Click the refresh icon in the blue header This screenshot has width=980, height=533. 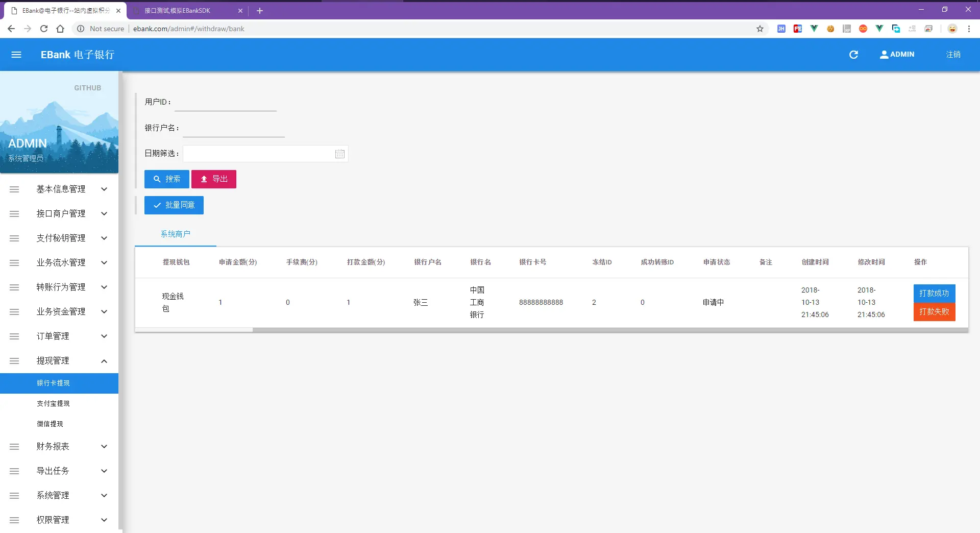pyautogui.click(x=853, y=55)
